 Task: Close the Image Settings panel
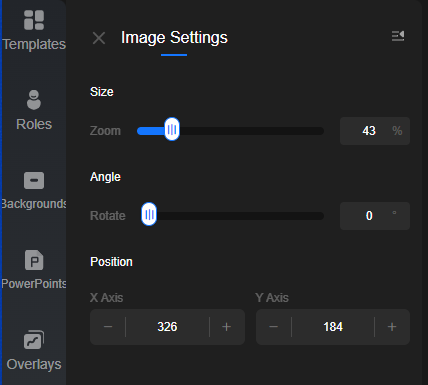99,38
